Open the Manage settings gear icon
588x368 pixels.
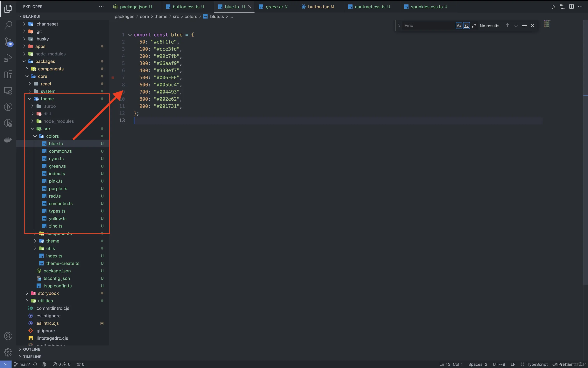tap(8, 352)
